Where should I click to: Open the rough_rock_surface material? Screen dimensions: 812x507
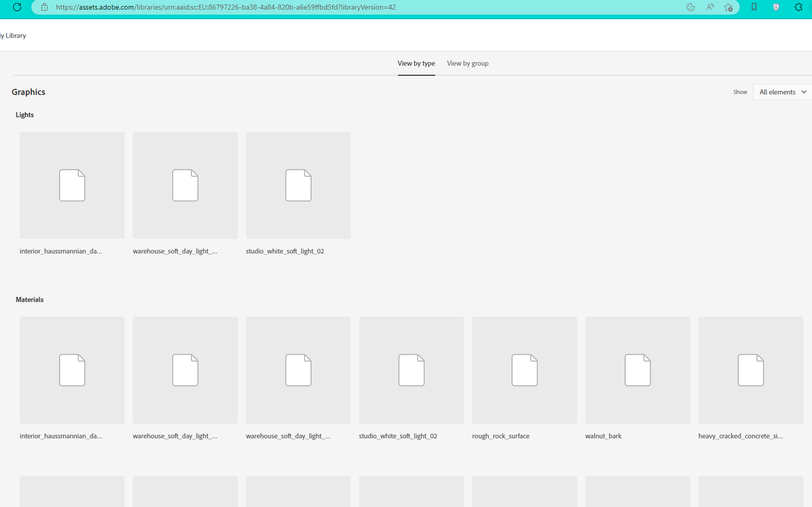[524, 370]
